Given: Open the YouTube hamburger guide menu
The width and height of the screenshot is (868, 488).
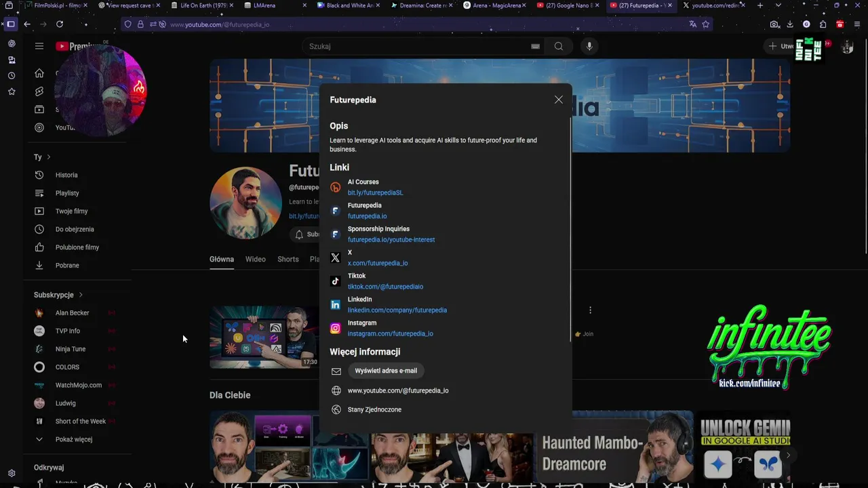Looking at the screenshot, I should tap(39, 46).
